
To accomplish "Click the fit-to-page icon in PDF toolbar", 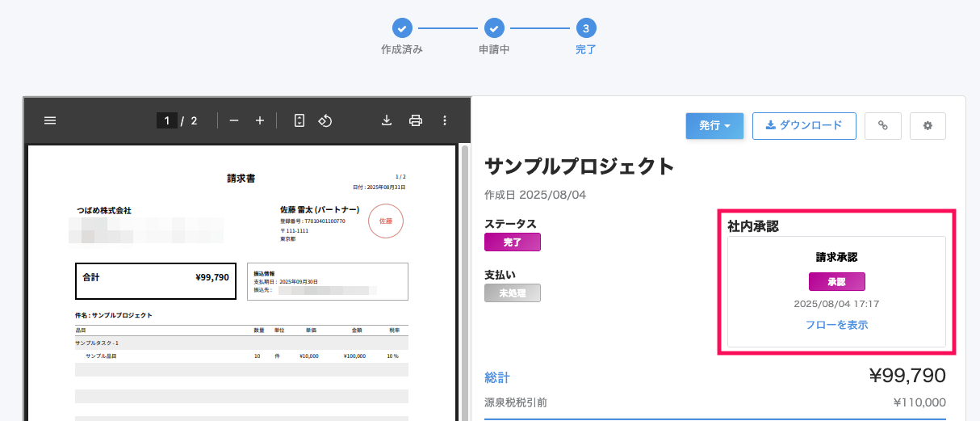I will pos(299,120).
